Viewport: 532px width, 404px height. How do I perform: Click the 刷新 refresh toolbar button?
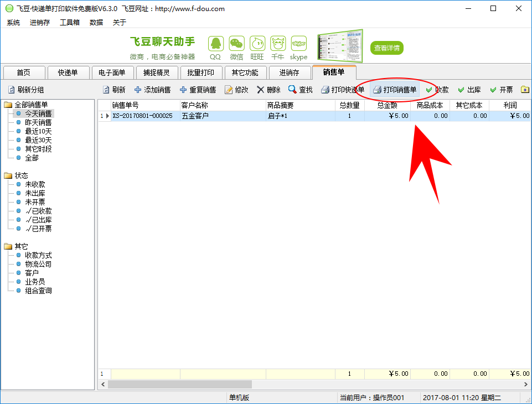[115, 90]
